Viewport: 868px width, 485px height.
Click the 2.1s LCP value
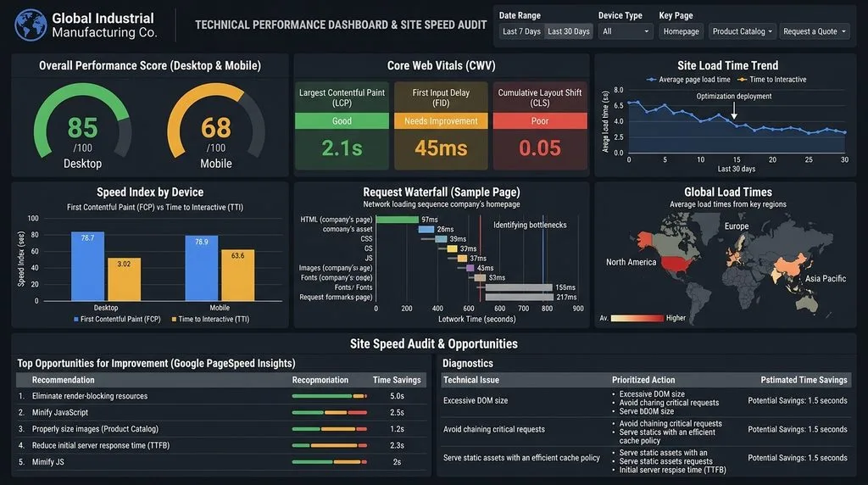click(x=342, y=148)
